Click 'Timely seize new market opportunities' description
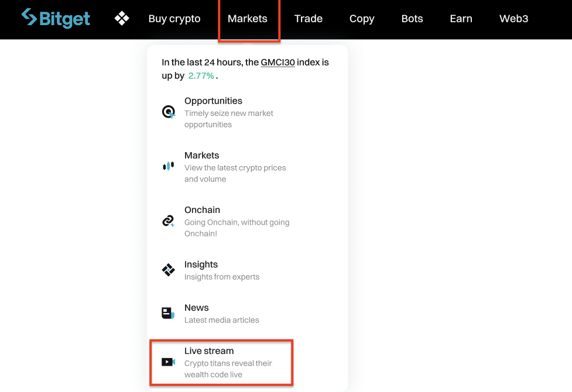The height and width of the screenshot is (392, 572). tap(229, 119)
